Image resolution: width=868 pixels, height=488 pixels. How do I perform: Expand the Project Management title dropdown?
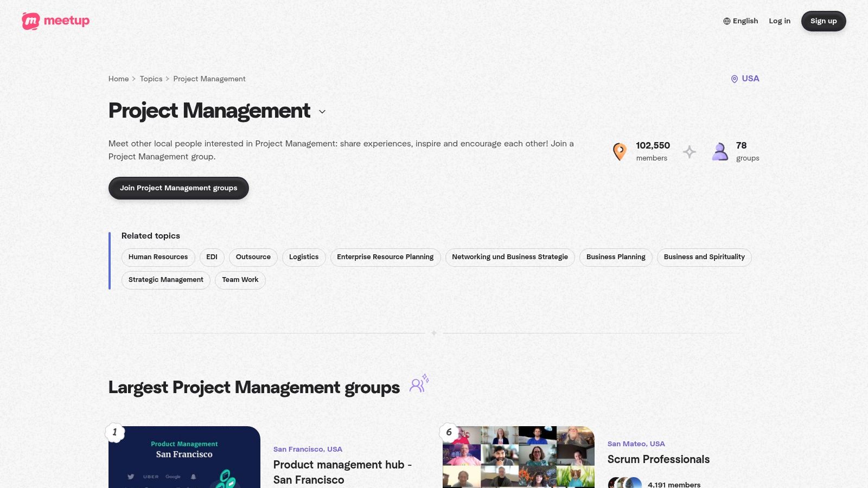pos(322,112)
